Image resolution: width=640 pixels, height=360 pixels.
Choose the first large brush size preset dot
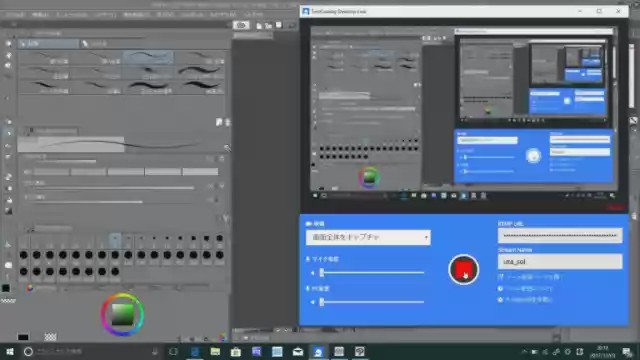[24, 255]
